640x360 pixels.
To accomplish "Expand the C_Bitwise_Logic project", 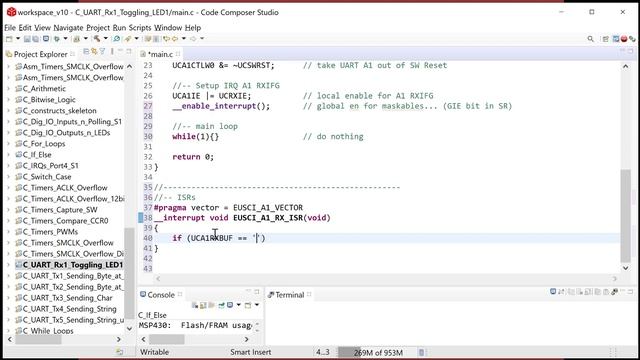I will tap(9, 100).
